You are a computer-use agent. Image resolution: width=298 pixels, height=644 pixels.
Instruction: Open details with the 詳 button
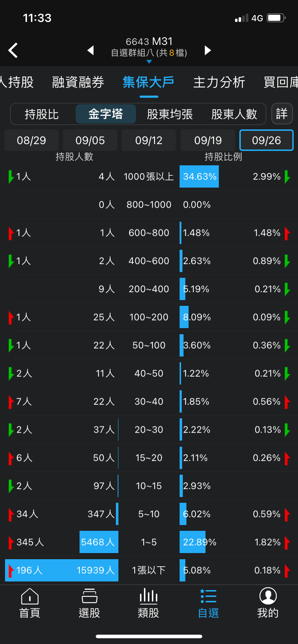pos(282,114)
